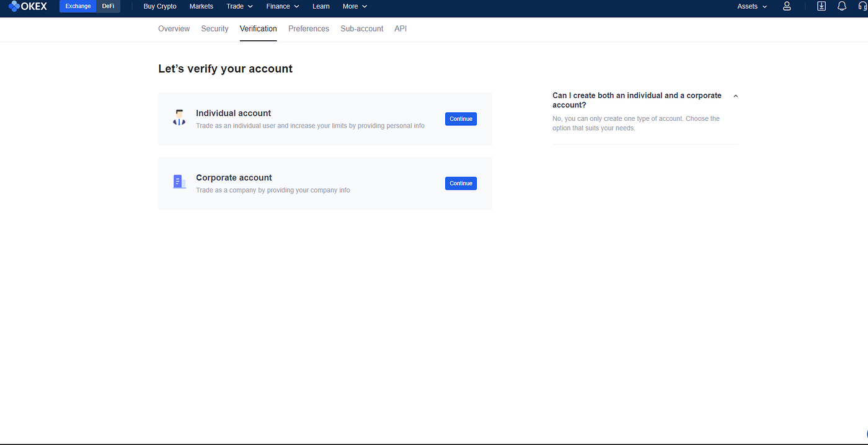Image resolution: width=868 pixels, height=445 pixels.
Task: Switch to DeFi mode
Action: point(108,6)
